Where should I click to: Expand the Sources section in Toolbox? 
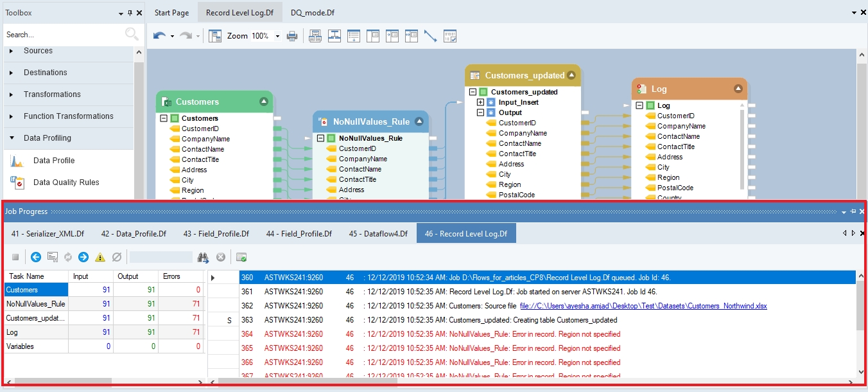pos(12,51)
